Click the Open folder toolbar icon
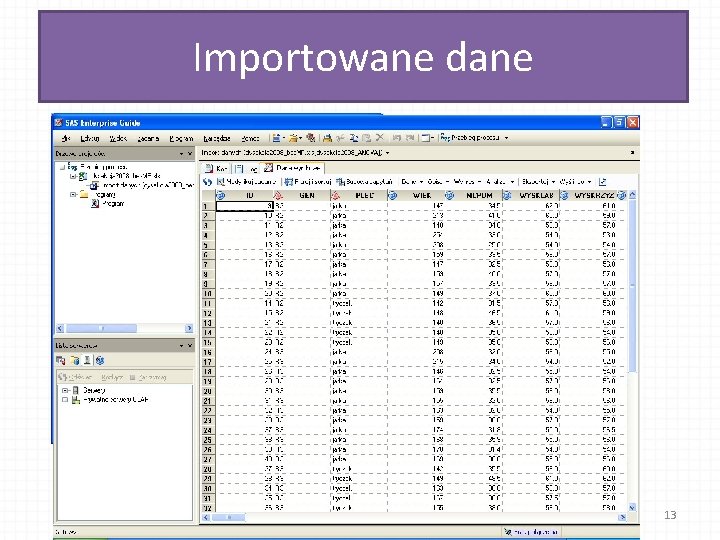Screen dimensions: 720x540 click(293, 137)
